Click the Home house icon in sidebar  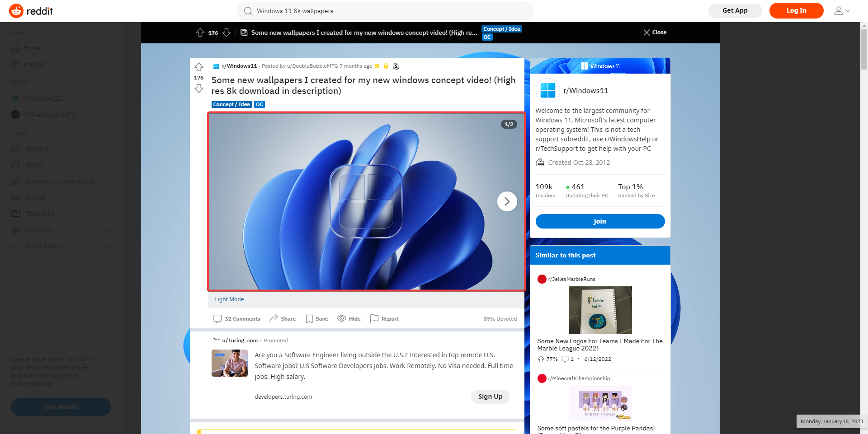point(15,48)
